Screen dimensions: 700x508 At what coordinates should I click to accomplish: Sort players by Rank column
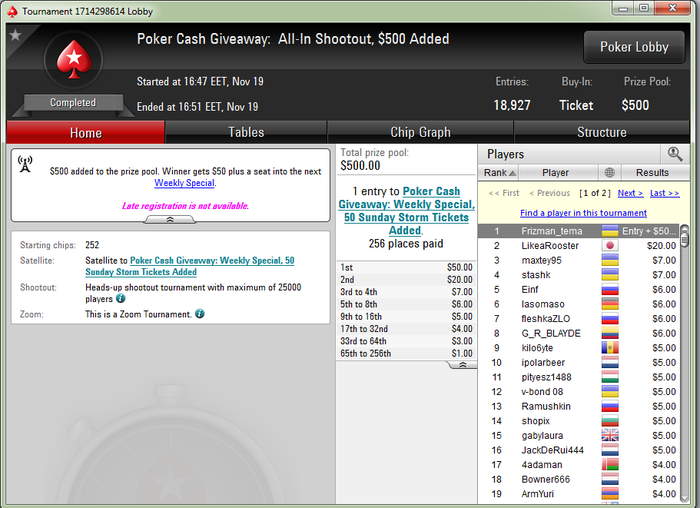coord(499,172)
